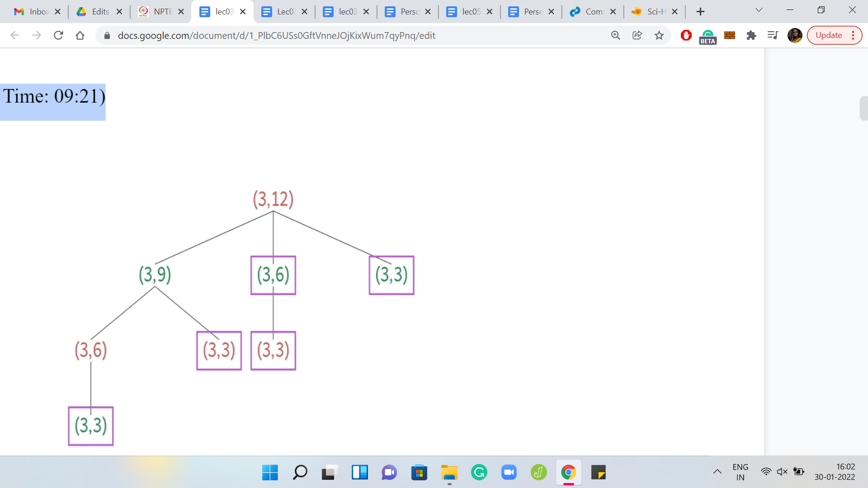The image size is (868, 488).
Task: Open the Grammarly app in taskbar
Action: (479, 473)
